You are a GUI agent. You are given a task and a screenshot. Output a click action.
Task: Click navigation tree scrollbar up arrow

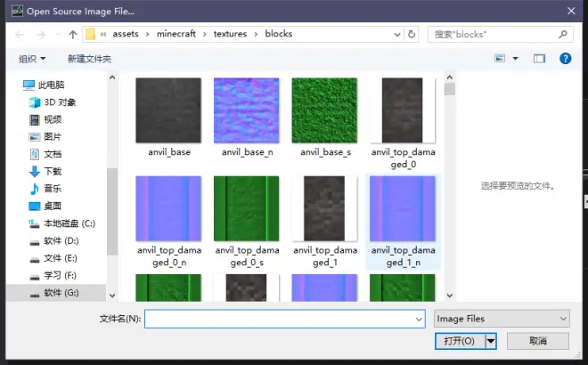[112, 77]
